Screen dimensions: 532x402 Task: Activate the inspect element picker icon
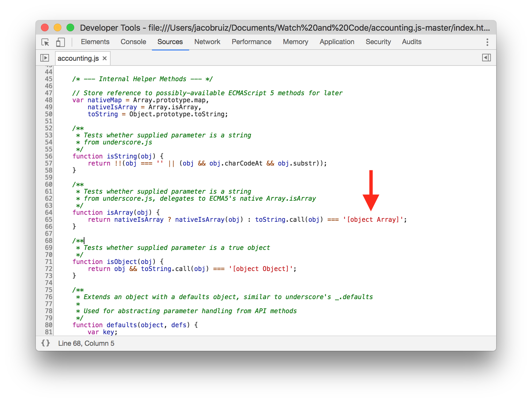pyautogui.click(x=45, y=42)
